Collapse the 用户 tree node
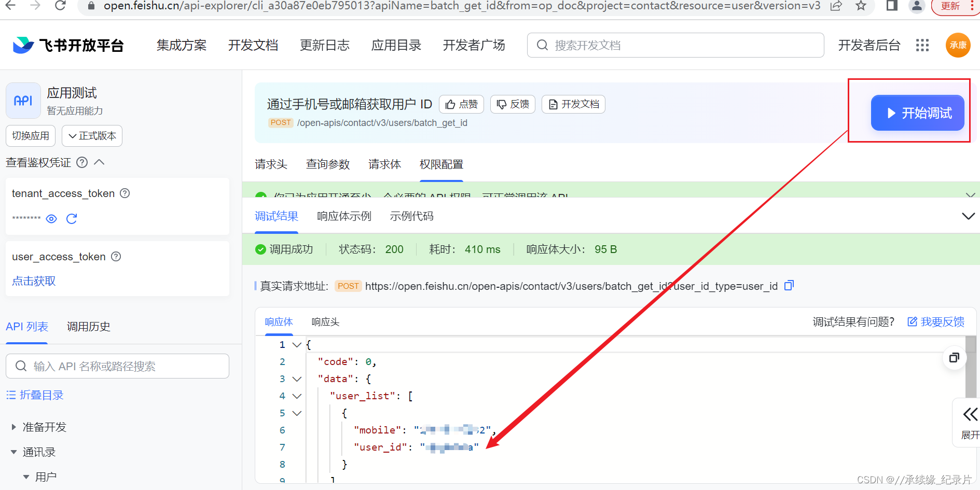Screen dimensions: 980x490 tap(26, 477)
